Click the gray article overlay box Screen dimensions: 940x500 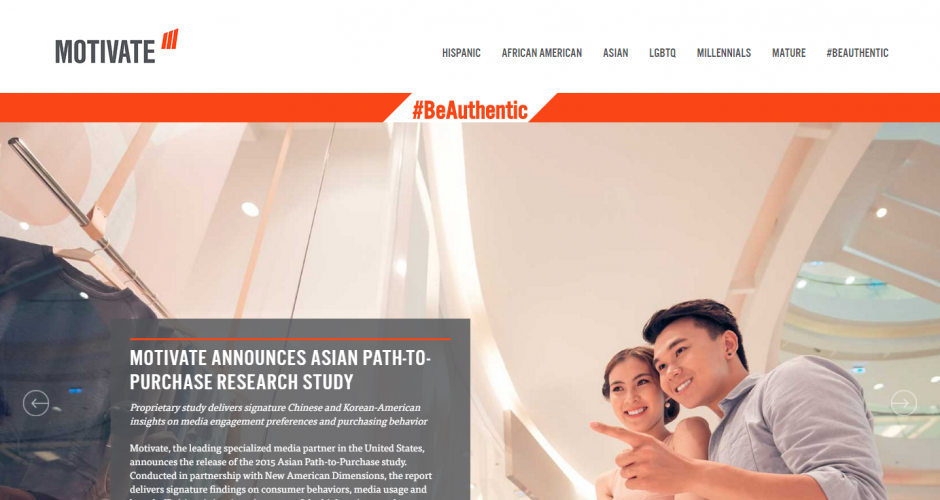pos(290,409)
